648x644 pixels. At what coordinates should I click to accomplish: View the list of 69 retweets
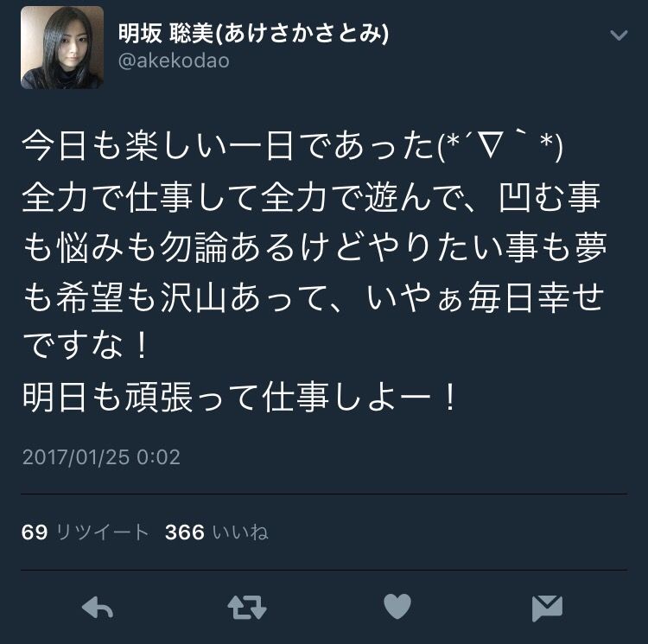[x=86, y=532]
